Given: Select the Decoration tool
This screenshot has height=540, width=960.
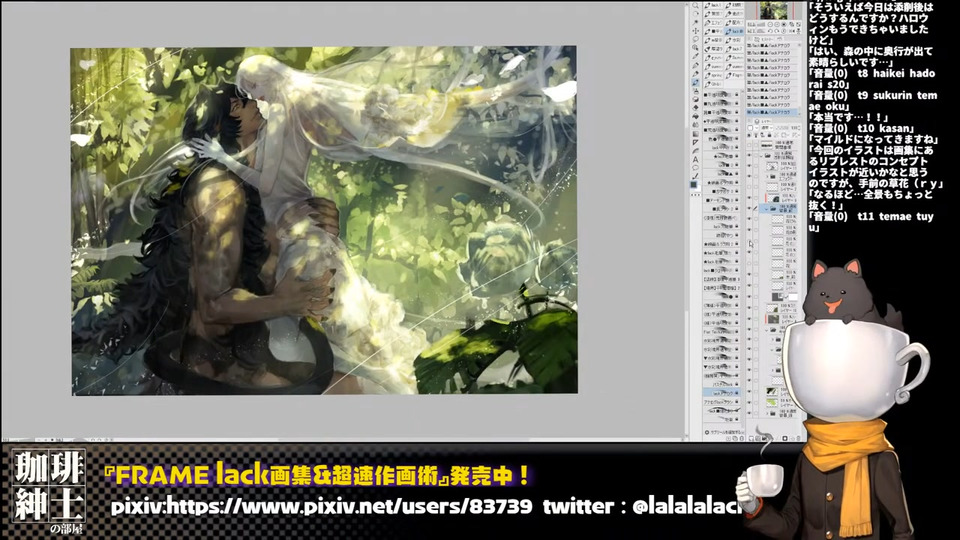Looking at the screenshot, I should (x=696, y=99).
